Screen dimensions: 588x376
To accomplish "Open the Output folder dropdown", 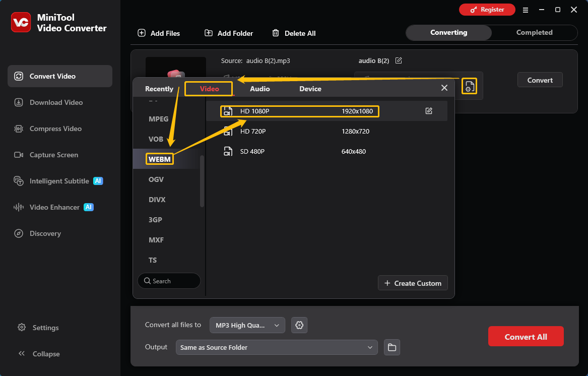I will pyautogui.click(x=277, y=347).
